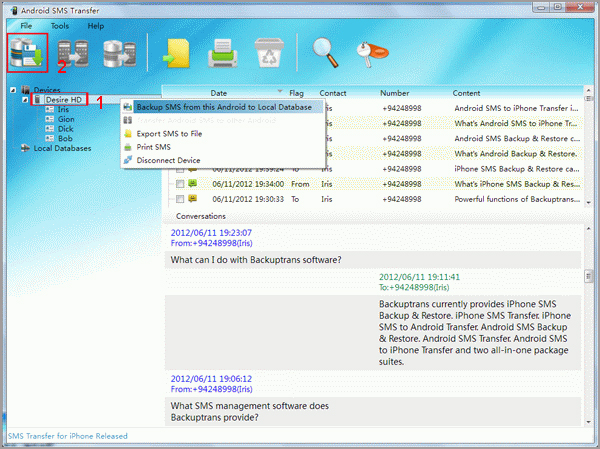The image size is (600, 449).
Task: Click the message list scroll down arrow
Action: (x=589, y=203)
